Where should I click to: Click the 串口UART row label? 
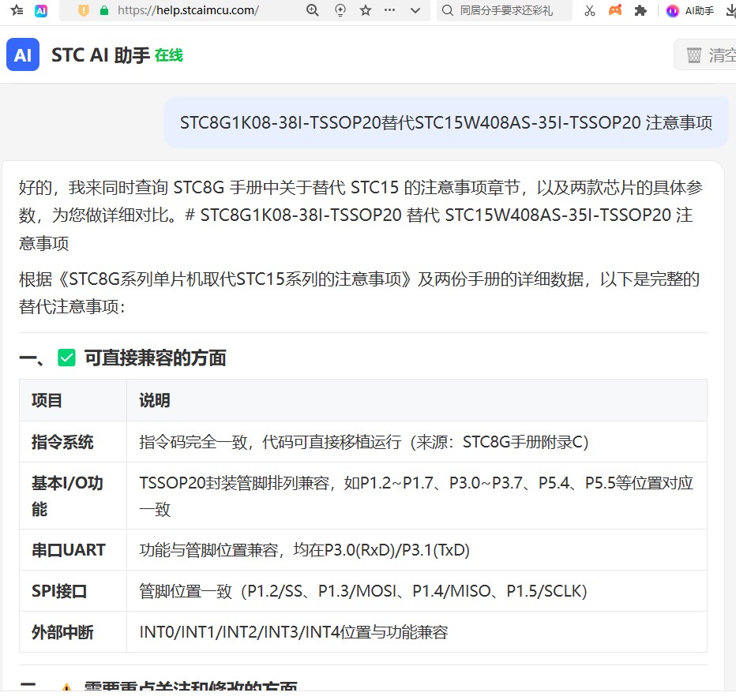coord(69,550)
